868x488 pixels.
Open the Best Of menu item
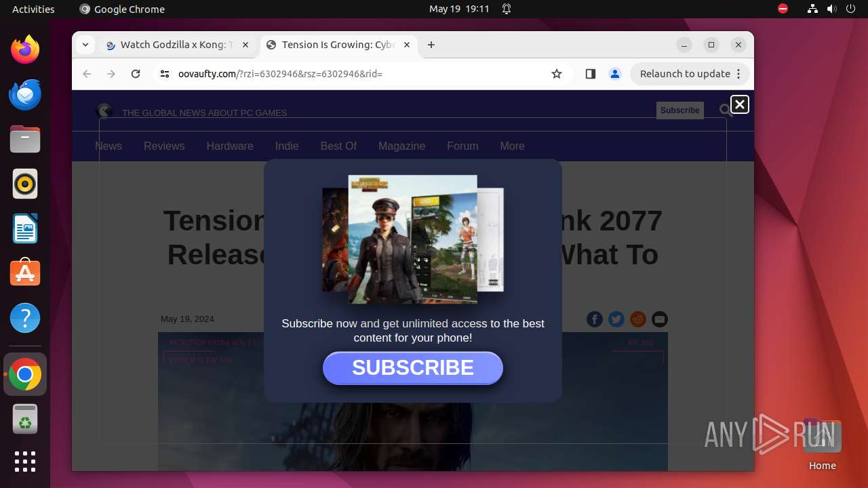(338, 146)
